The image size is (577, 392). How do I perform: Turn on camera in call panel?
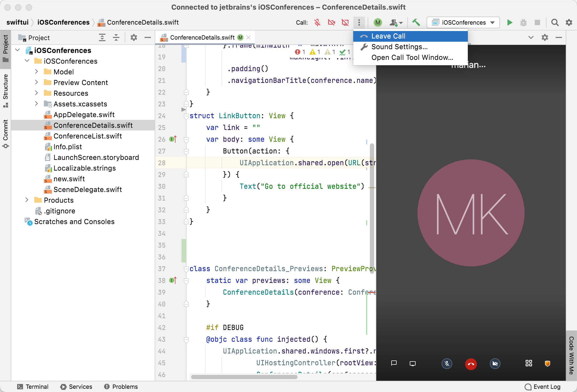point(495,364)
